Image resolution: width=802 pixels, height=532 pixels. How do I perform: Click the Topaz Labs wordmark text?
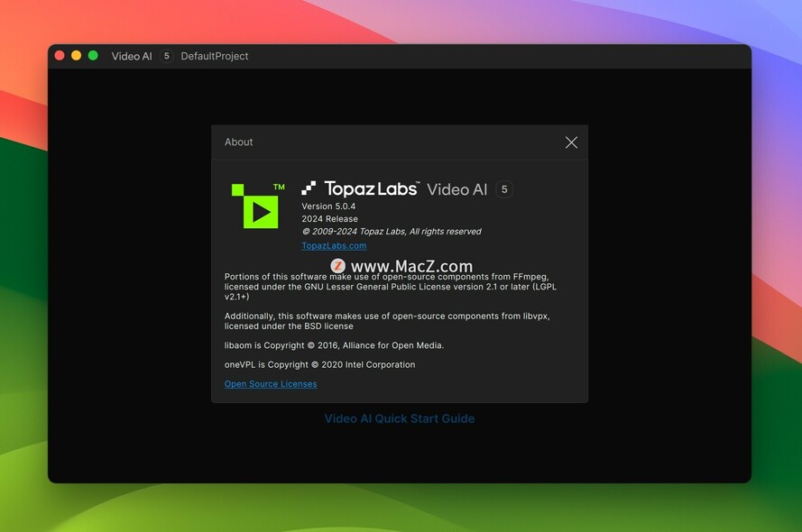tap(372, 188)
